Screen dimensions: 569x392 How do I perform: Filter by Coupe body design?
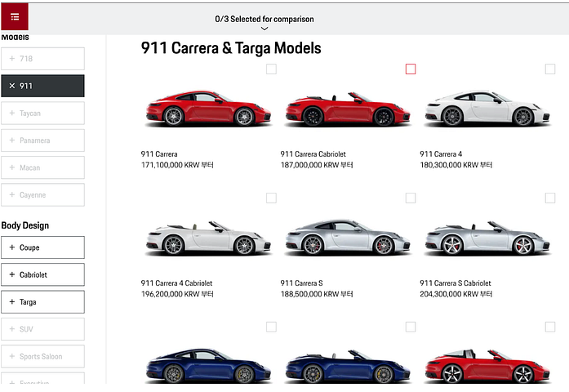[x=42, y=247]
